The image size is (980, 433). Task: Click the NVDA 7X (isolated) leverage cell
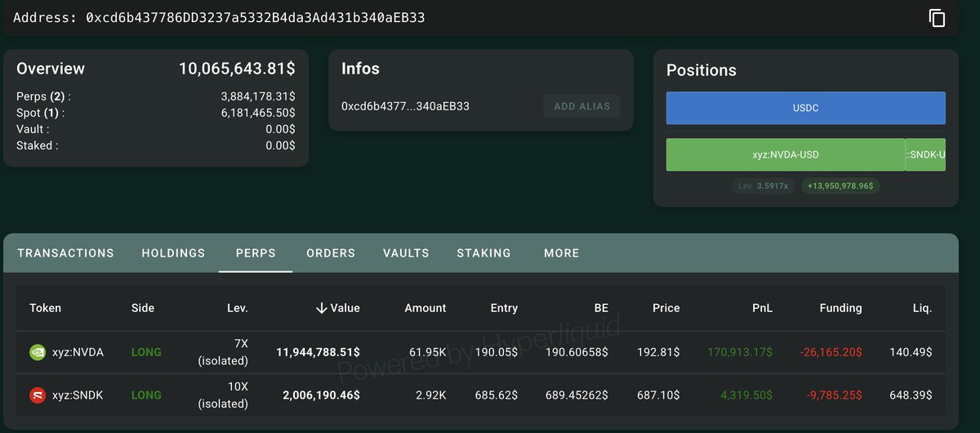tap(223, 353)
